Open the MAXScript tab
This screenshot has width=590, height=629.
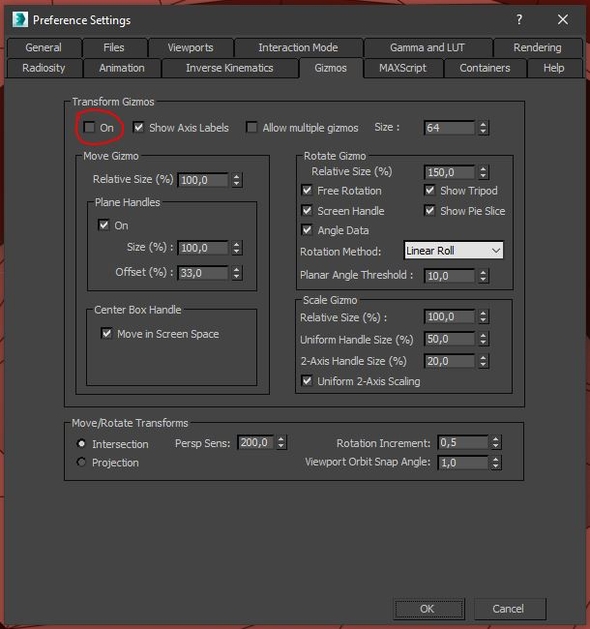coord(403,68)
